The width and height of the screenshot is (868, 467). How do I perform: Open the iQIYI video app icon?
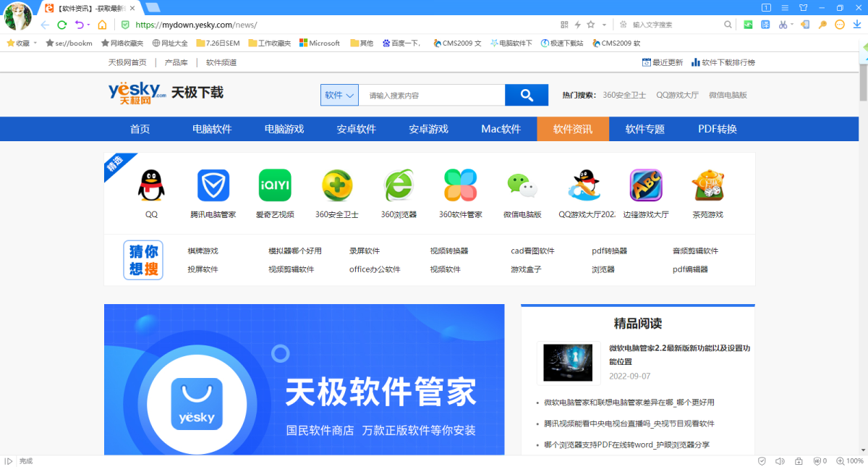[274, 185]
